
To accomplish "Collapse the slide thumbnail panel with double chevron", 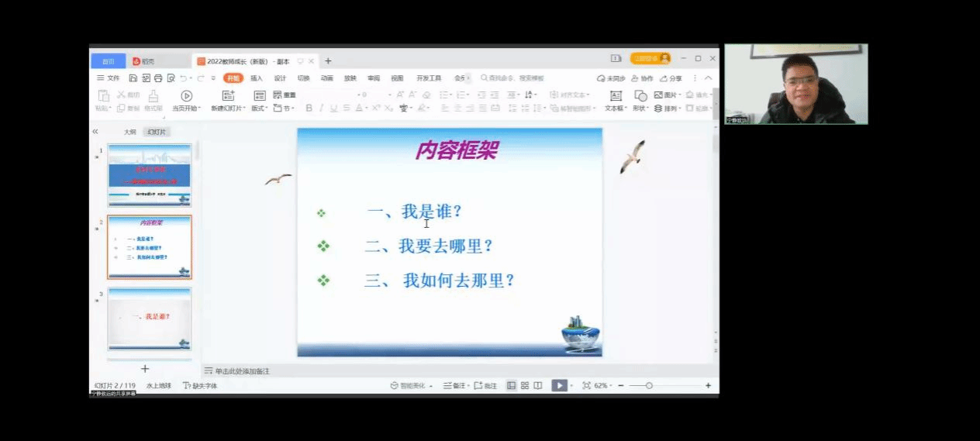I will tap(95, 132).
